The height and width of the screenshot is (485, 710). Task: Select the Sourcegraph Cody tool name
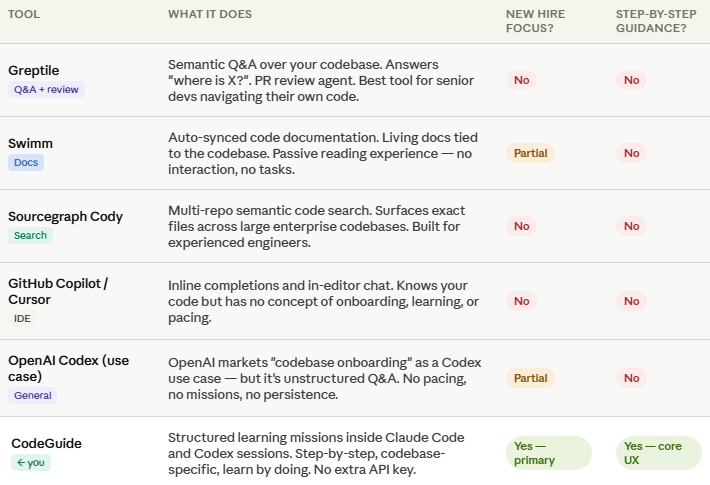66,216
